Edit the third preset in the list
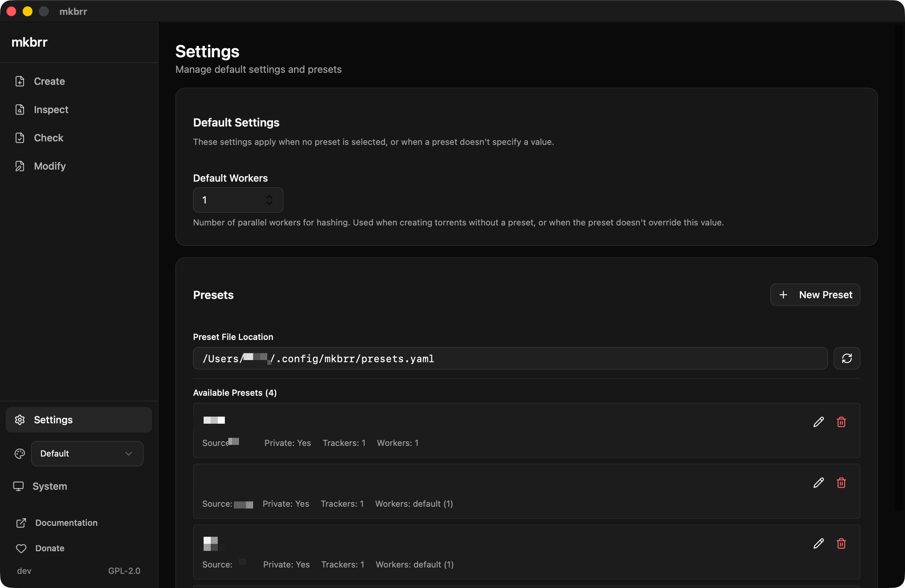The height and width of the screenshot is (588, 905). [x=819, y=543]
